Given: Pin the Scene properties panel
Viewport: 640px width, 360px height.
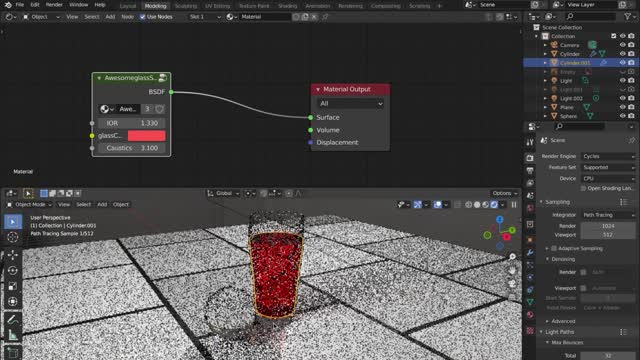Looking at the screenshot, I should pyautogui.click(x=631, y=140).
